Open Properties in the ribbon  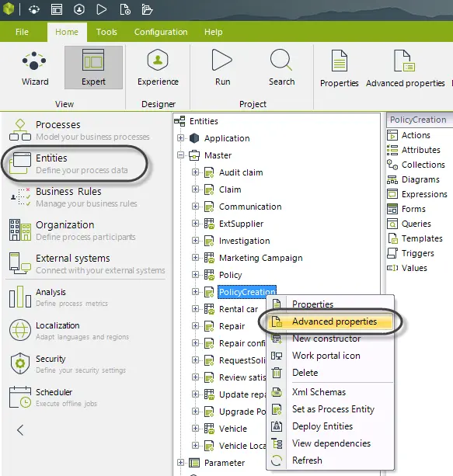pos(339,68)
